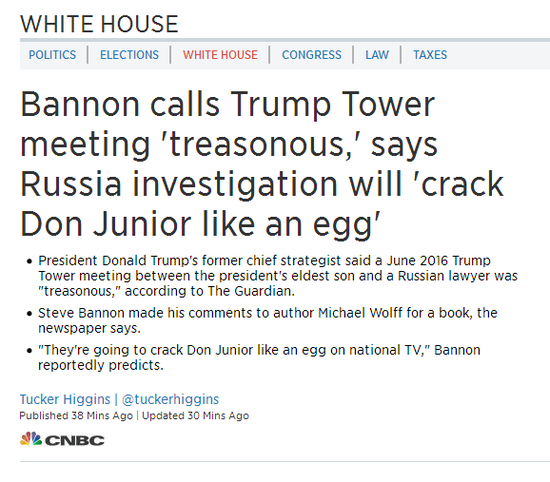
Task: Click the CNBC peacock logo
Action: tap(31, 439)
